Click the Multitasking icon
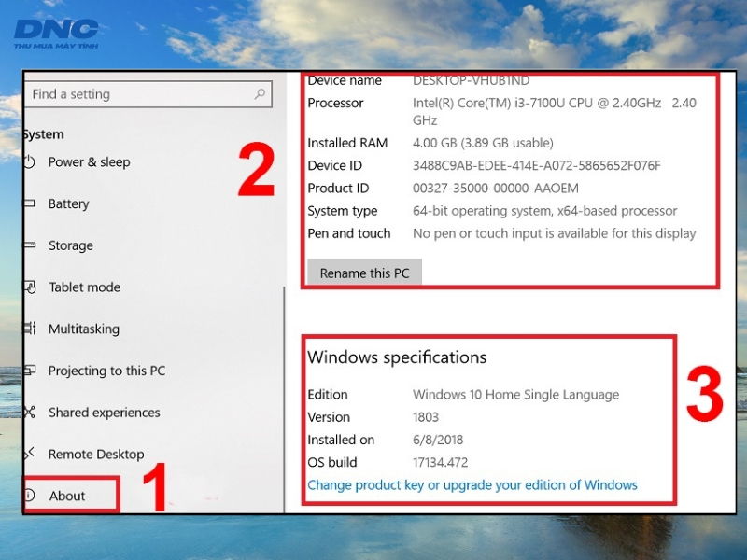This screenshot has height=560, width=747. tap(30, 329)
